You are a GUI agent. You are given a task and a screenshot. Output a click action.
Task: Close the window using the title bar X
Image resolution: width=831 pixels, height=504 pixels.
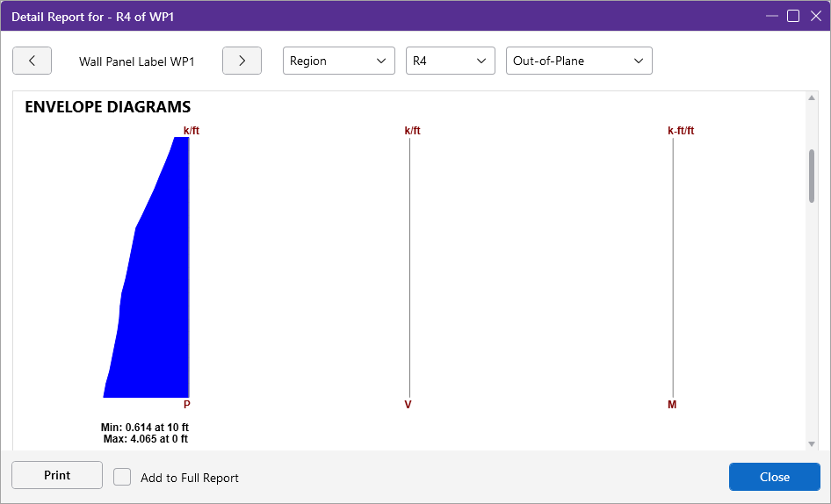815,16
